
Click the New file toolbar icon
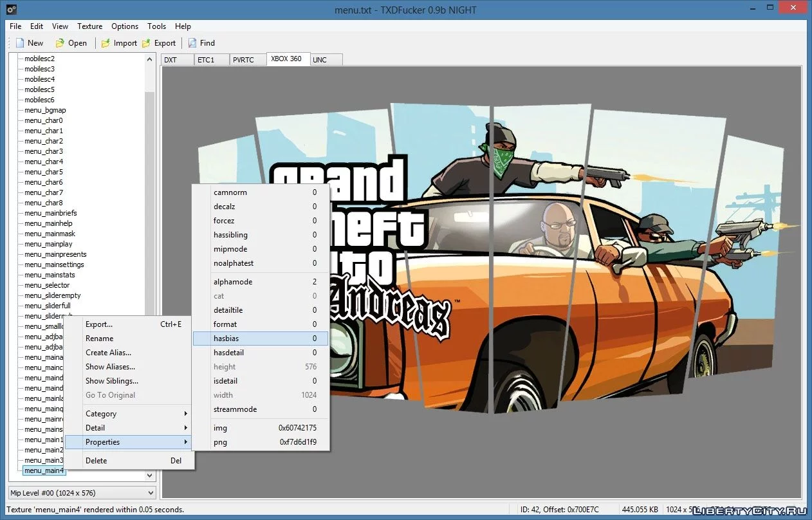20,43
